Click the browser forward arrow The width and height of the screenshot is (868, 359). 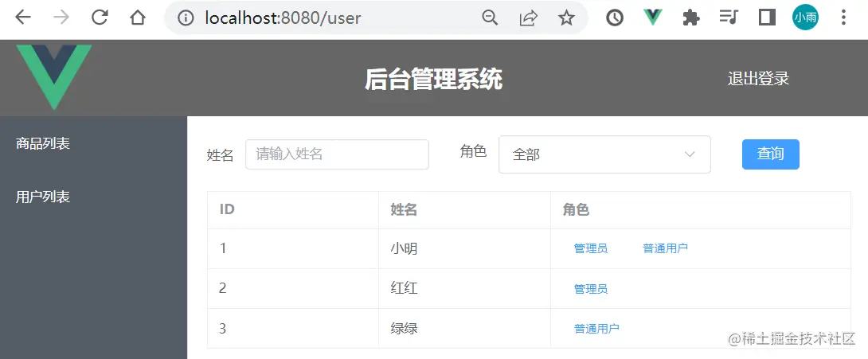coord(61,18)
